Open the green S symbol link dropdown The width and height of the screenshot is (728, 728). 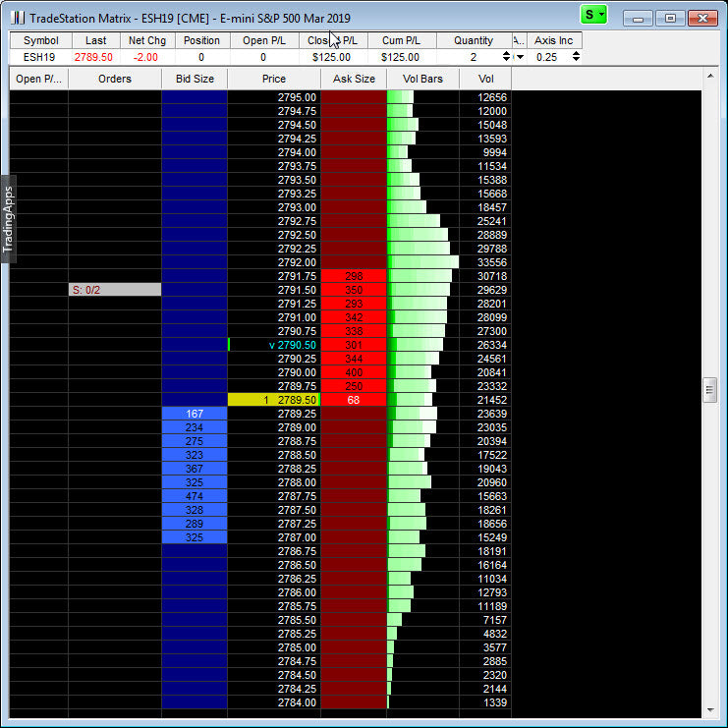(594, 15)
